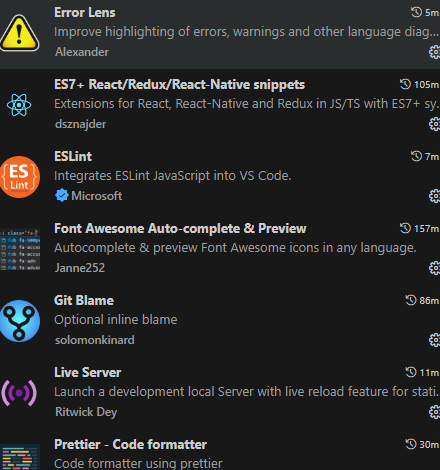Click Font Awesome 157ms clock icon

point(405,228)
